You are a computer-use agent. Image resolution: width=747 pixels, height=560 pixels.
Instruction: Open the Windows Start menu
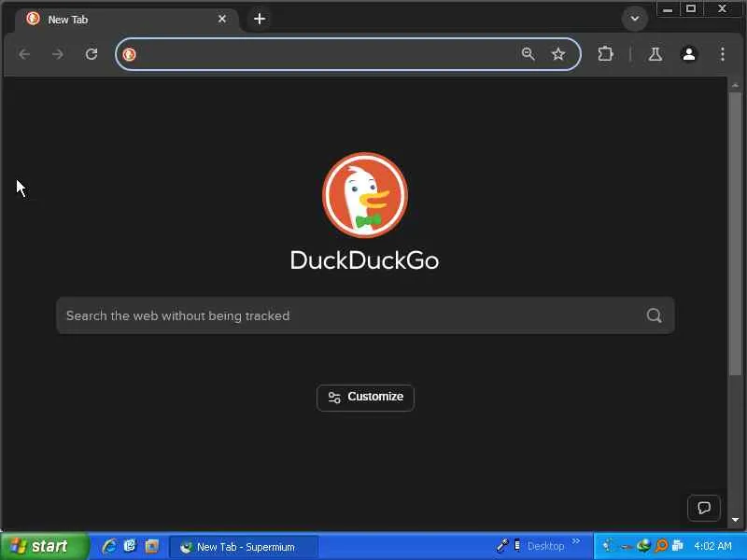(x=44, y=546)
